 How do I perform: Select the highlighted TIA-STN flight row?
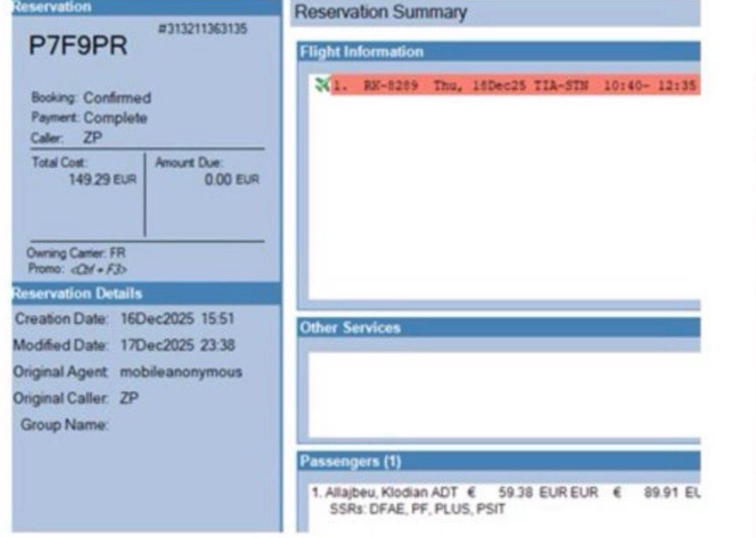coord(514,86)
